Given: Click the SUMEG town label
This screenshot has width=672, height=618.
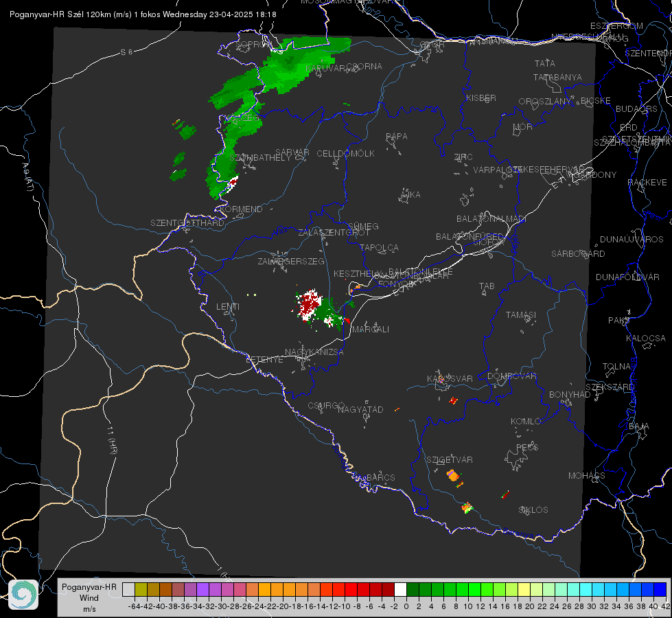Looking at the screenshot, I should 363,226.
